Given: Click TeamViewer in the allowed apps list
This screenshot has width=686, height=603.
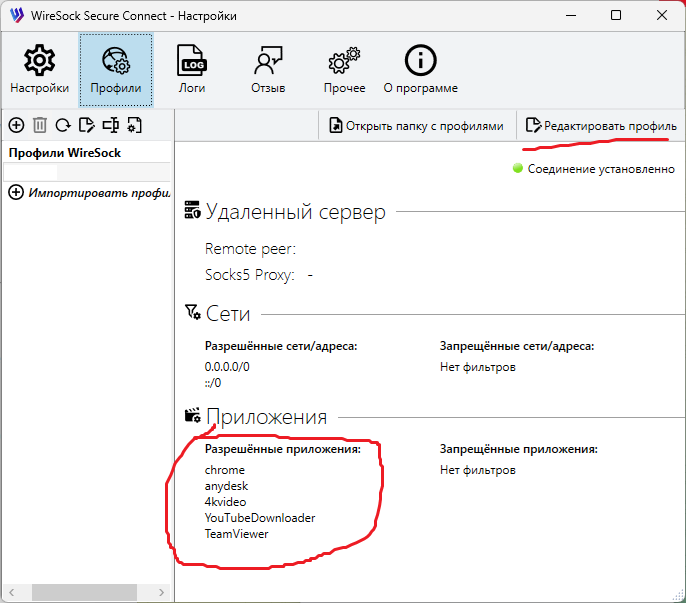Looking at the screenshot, I should click(x=236, y=534).
